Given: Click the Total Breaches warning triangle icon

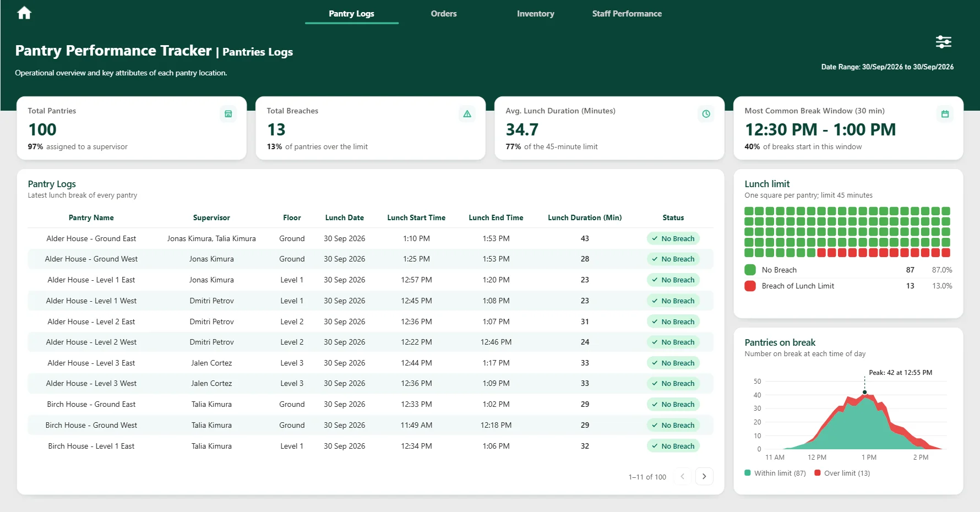Looking at the screenshot, I should coord(467,114).
